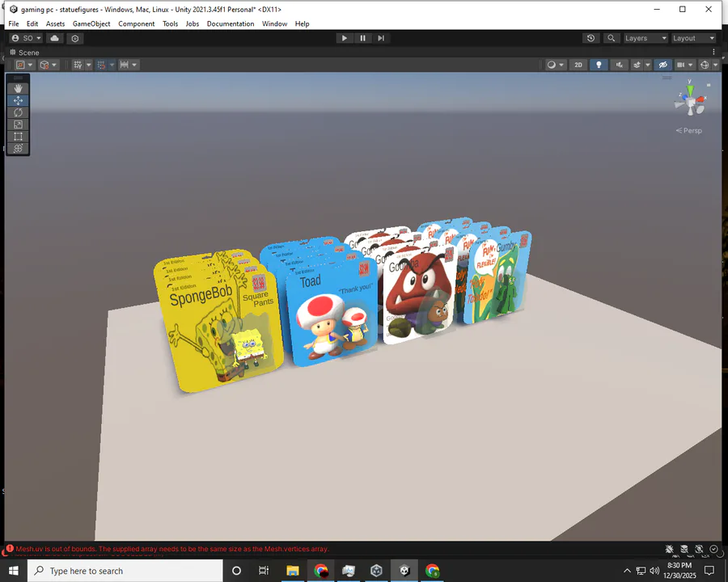Open the Assets menu
Screen dimensions: 728x582
[x=55, y=23]
